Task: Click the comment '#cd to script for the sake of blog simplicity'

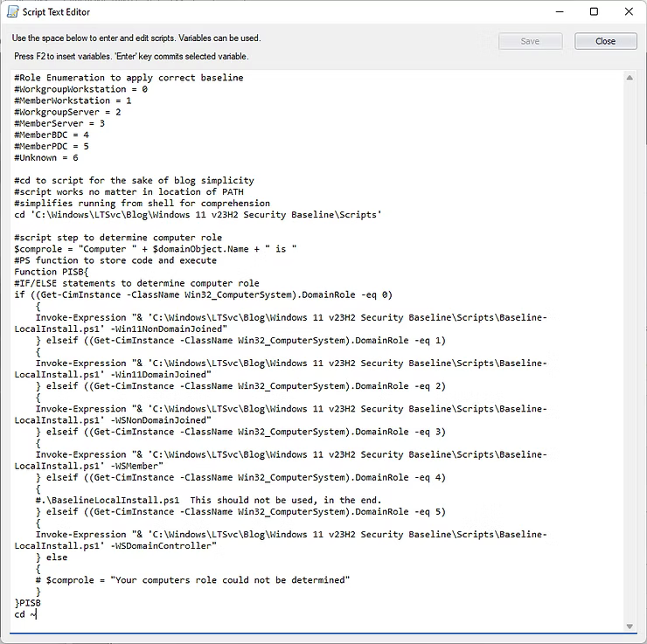Action: 134,181
